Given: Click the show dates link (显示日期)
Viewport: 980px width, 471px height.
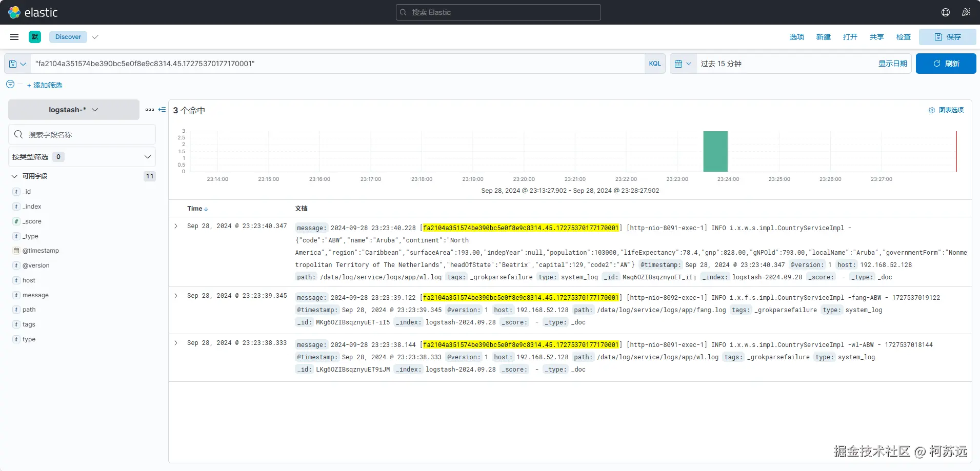Looking at the screenshot, I should click(893, 64).
